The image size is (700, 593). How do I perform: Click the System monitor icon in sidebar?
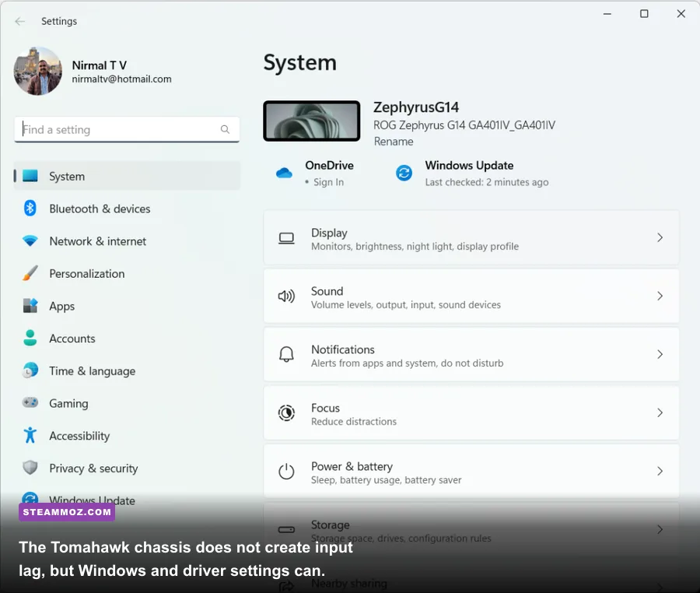tap(30, 176)
